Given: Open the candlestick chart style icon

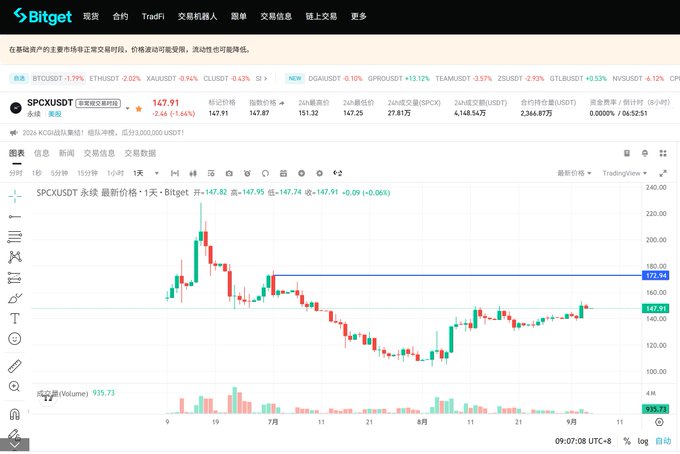Looking at the screenshot, I should click(x=193, y=173).
